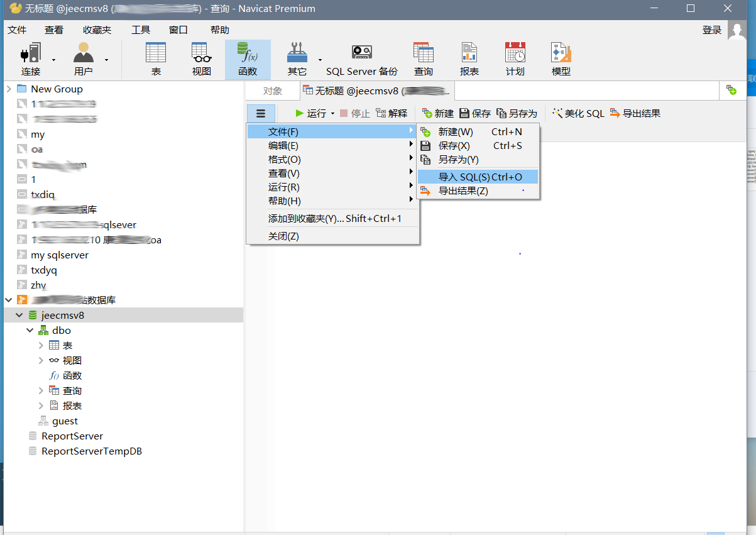This screenshot has width=756, height=535.
Task: Expand the New Group tree node
Action: 9,89
